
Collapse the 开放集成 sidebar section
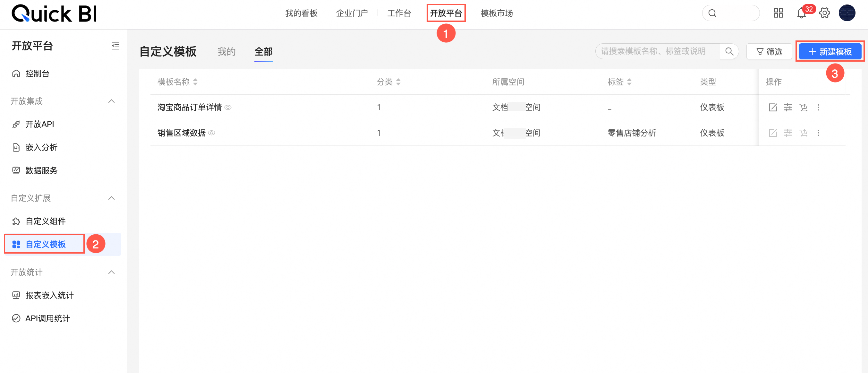point(111,101)
